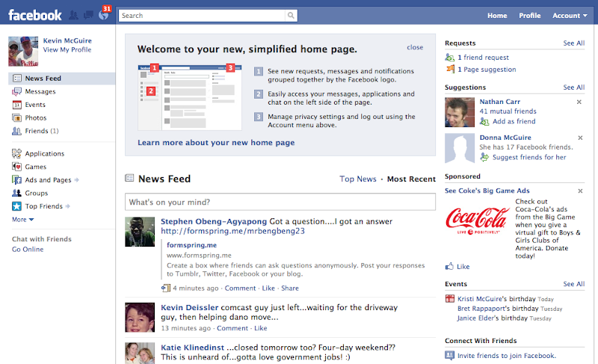Screen dimensions: 598x364
Task: Go to Home in top navigation
Action: (497, 16)
